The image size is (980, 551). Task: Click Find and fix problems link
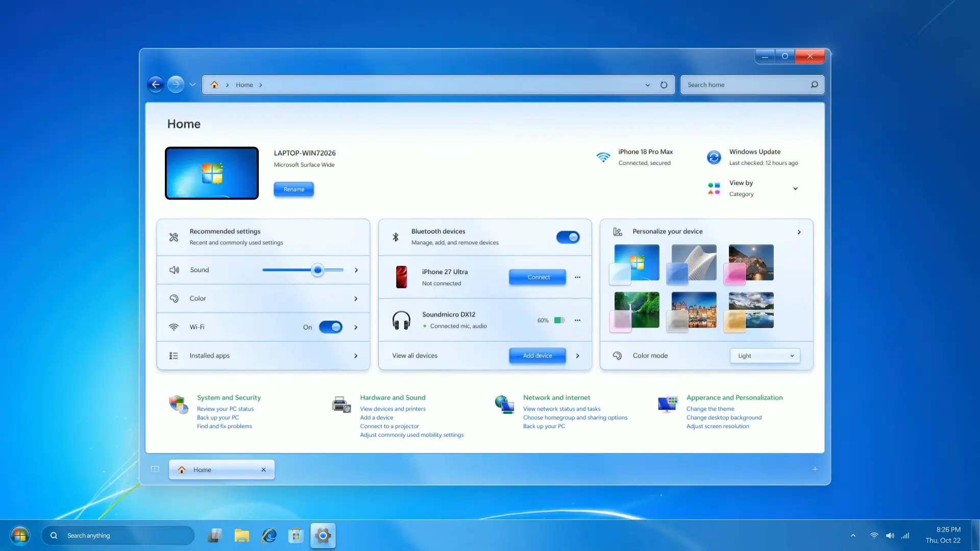point(224,426)
